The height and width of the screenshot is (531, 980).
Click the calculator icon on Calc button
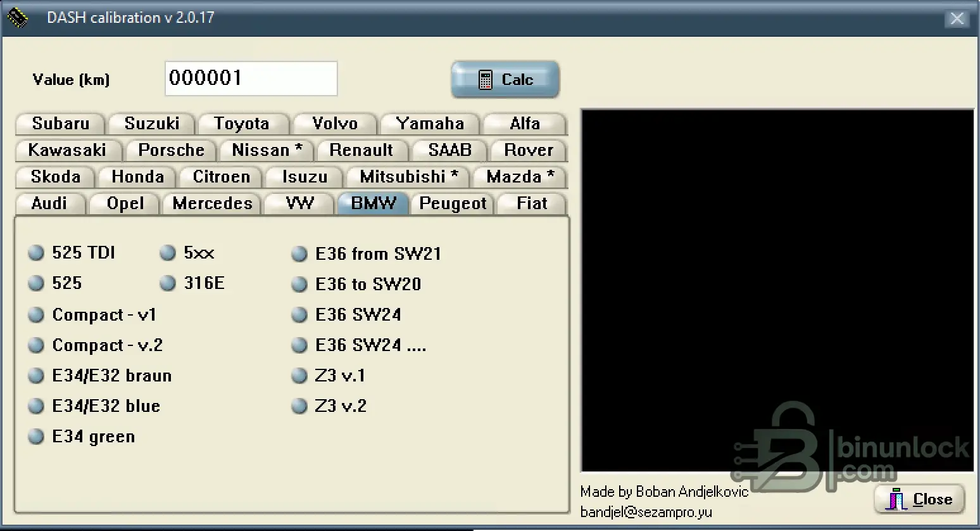click(485, 80)
